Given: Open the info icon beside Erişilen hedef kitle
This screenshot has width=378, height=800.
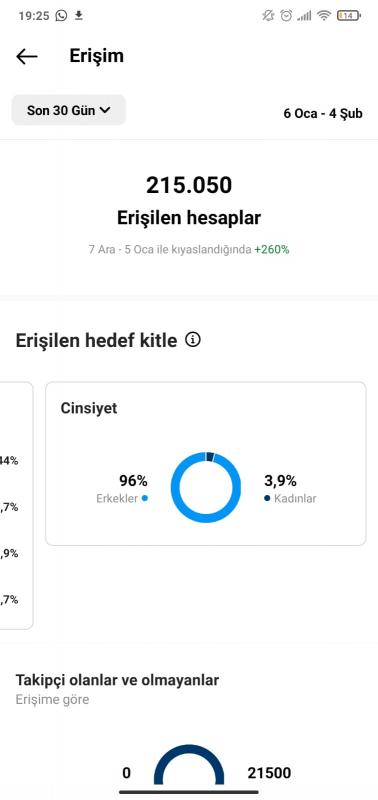Looking at the screenshot, I should pyautogui.click(x=193, y=339).
